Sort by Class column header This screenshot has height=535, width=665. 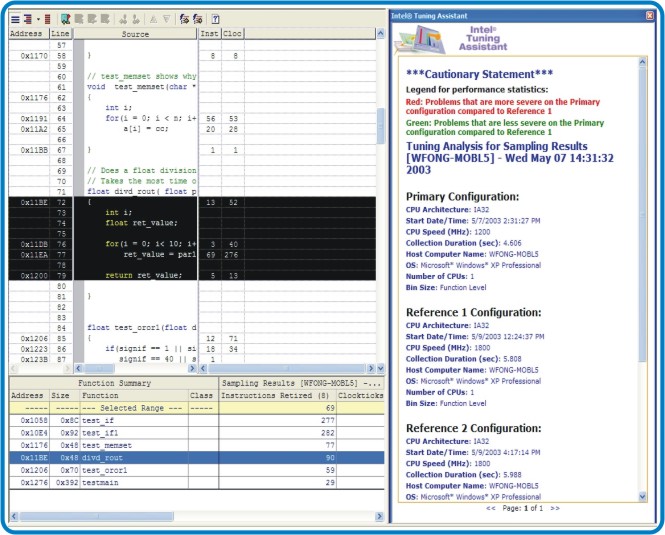click(204, 395)
